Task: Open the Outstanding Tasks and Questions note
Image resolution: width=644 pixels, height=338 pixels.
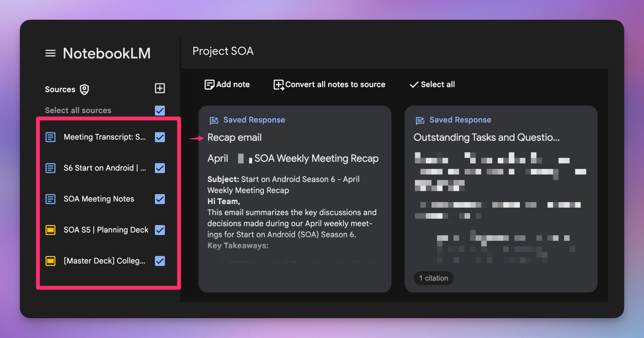Action: point(487,138)
